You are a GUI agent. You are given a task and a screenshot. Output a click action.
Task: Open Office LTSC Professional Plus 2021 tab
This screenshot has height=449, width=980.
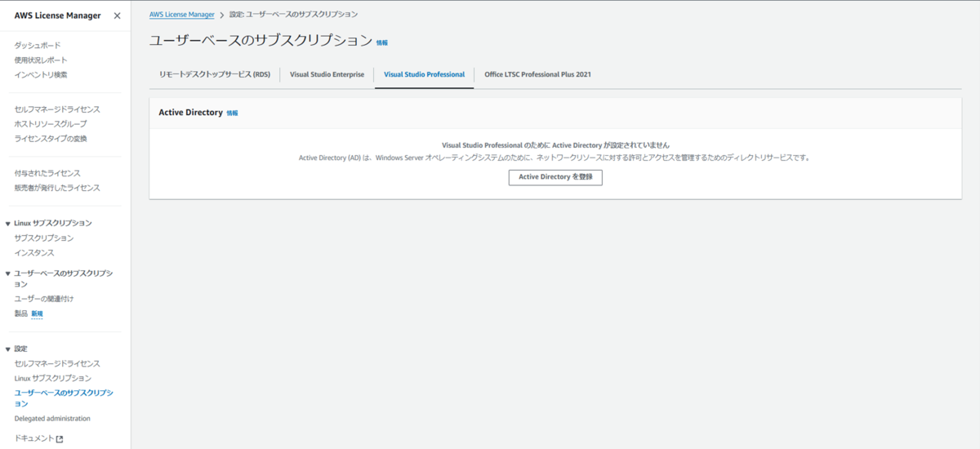[x=537, y=74]
